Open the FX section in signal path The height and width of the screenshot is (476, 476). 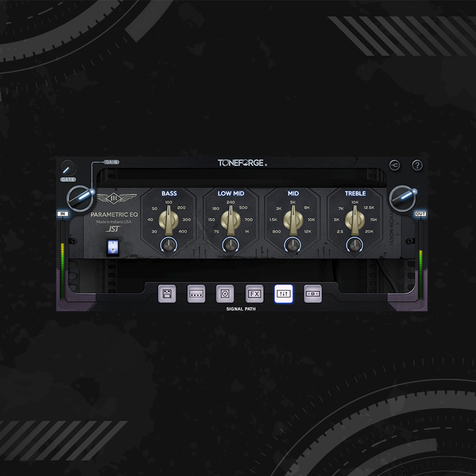[254, 294]
